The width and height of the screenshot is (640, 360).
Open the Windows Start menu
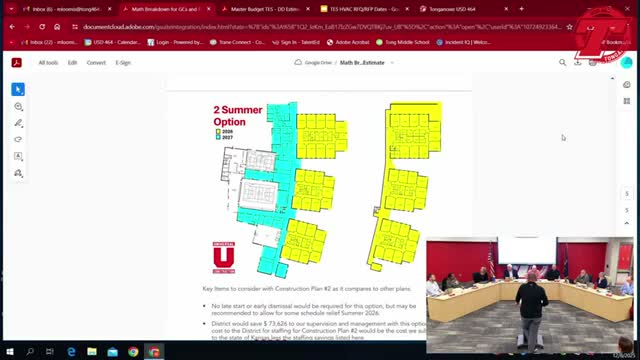(10, 351)
